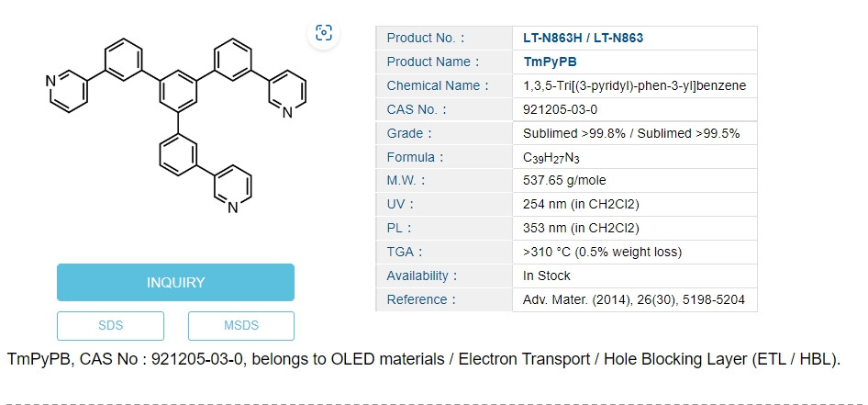Open the MSDS document button
Image resolution: width=868 pixels, height=405 pixels.
tap(241, 325)
